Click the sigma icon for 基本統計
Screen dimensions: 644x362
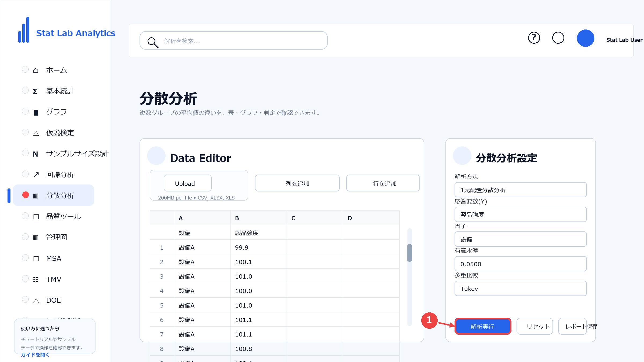(35, 91)
